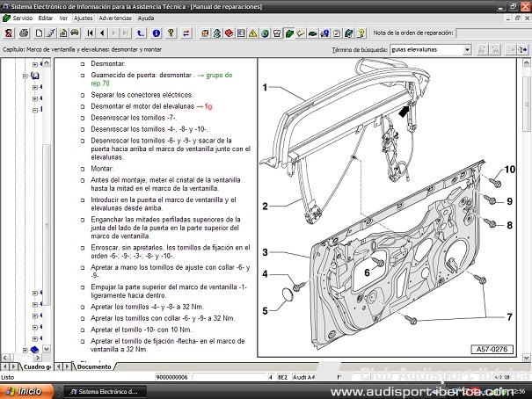Viewport: 532px width, 399px height.
Task: Click the search next arrow icon at far right
Action: (x=523, y=50)
